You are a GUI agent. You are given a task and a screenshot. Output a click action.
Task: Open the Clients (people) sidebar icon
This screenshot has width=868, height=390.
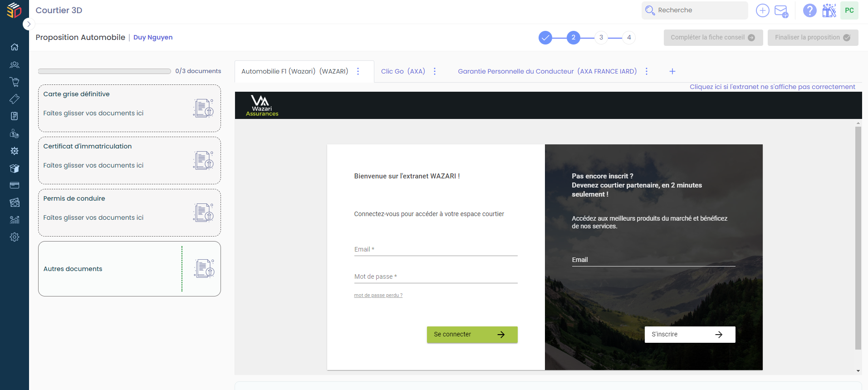(x=15, y=64)
